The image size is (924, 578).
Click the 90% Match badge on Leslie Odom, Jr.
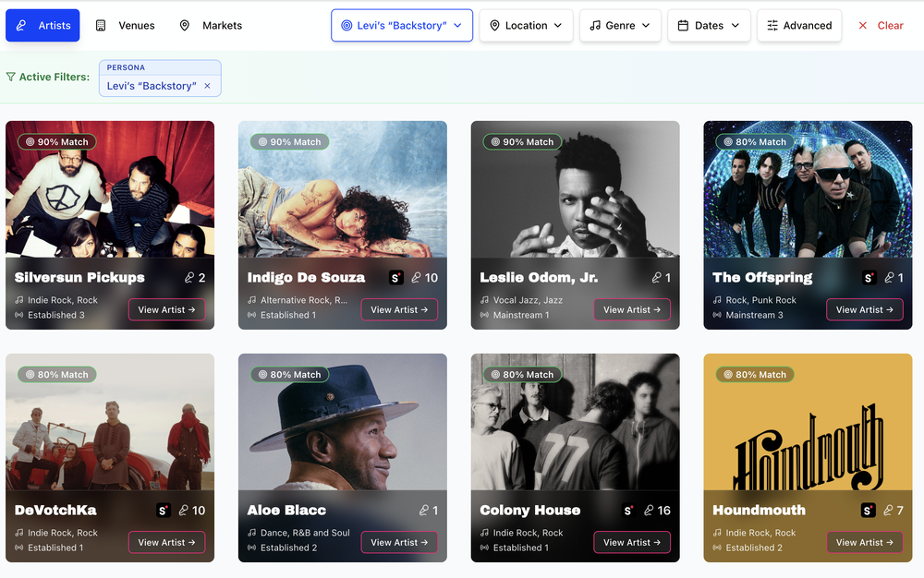click(523, 142)
